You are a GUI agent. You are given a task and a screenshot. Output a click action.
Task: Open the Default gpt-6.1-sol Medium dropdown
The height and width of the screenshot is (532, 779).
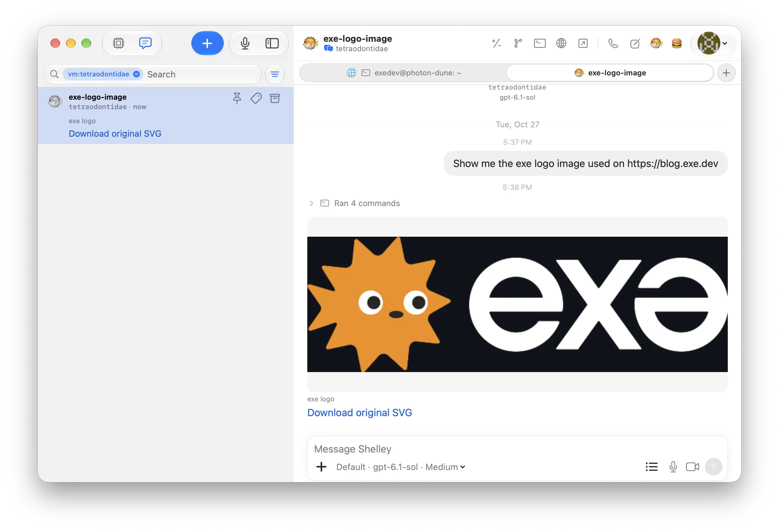pyautogui.click(x=401, y=467)
